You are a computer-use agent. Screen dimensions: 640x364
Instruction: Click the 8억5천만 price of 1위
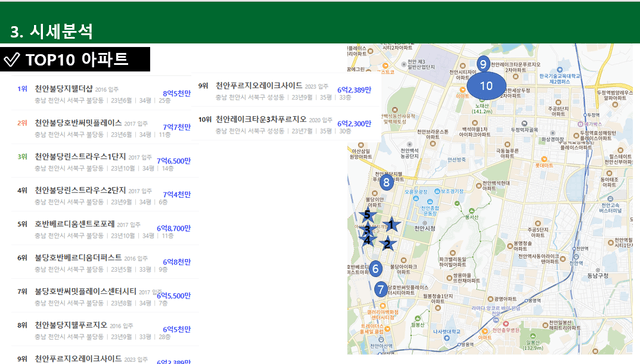(176, 93)
